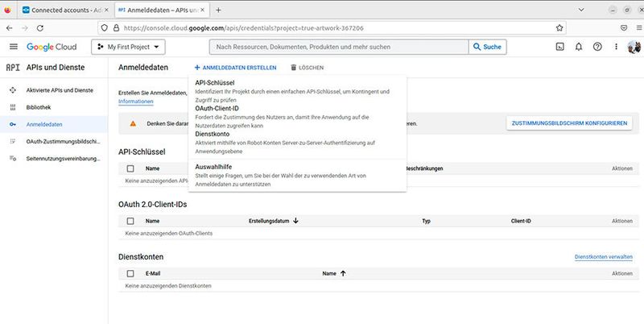This screenshot has width=644, height=324.
Task: Select all checkbox in API-Schlüssel table
Action: (x=130, y=168)
